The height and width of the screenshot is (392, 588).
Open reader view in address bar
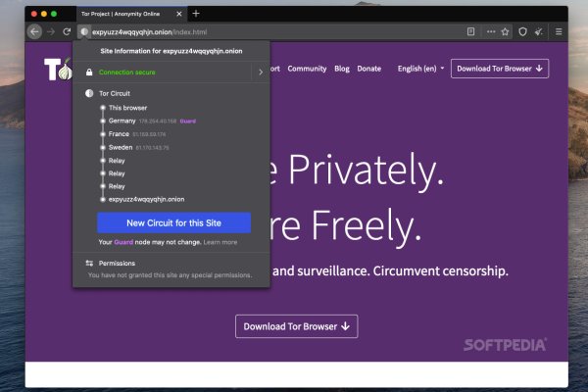[x=471, y=31]
